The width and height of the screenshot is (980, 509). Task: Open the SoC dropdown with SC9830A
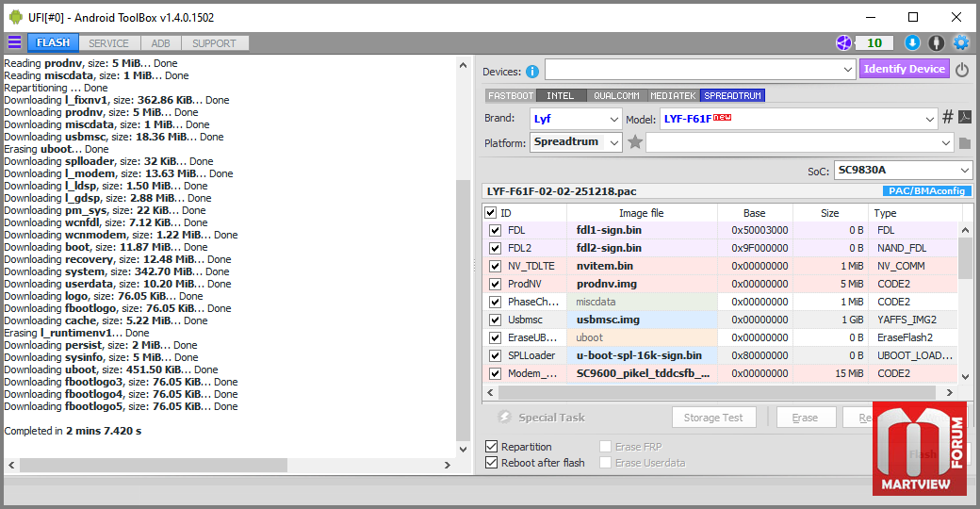point(903,170)
